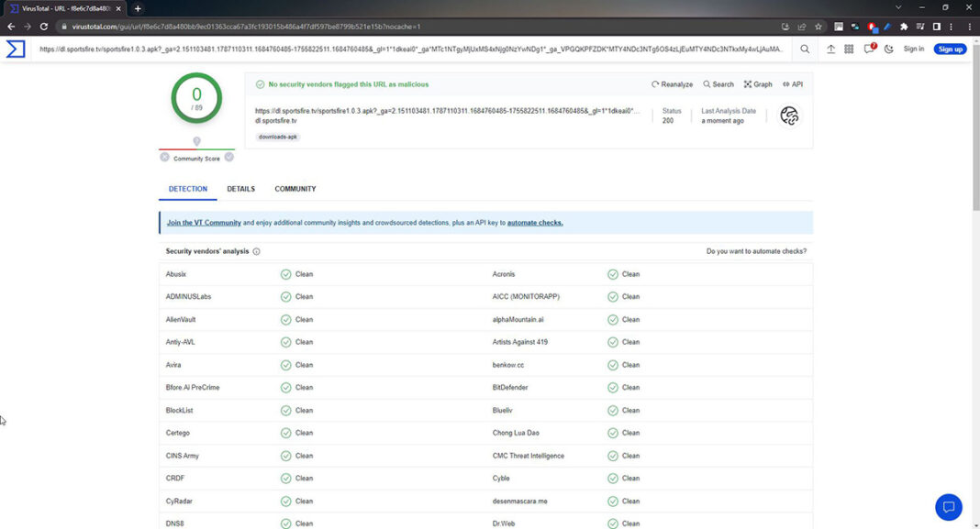Open the Graph view
Screen dimensions: 980x529
pos(758,84)
